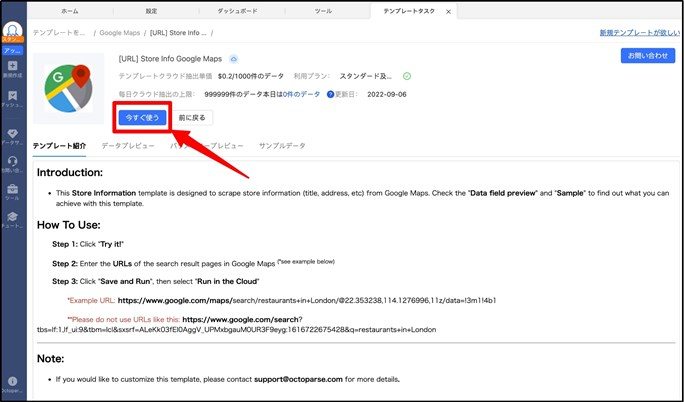Open the tutorial graduation cap icon
Viewport: 684px width, 402px height.
click(13, 217)
